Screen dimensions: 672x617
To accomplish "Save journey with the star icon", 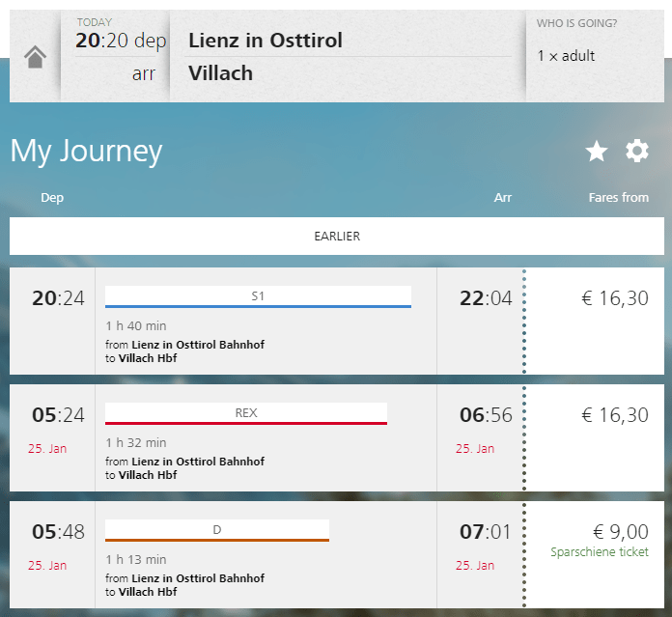I will [597, 151].
